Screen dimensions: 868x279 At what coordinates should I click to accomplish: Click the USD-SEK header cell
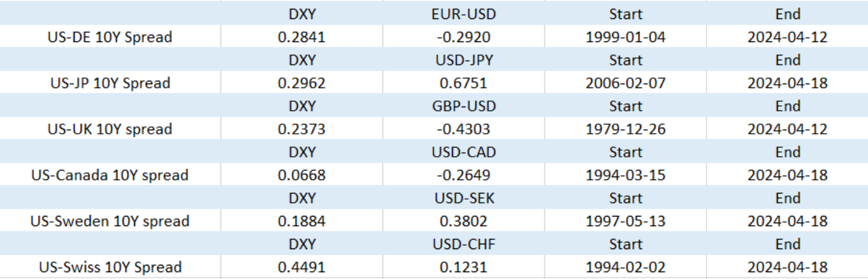click(x=464, y=199)
